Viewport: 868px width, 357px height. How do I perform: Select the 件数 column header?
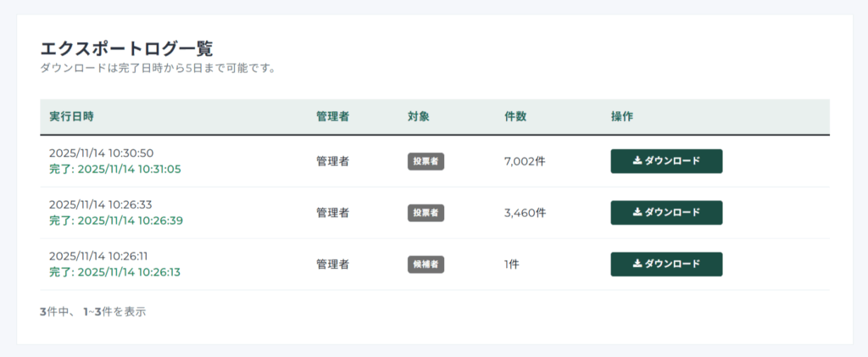pos(515,116)
